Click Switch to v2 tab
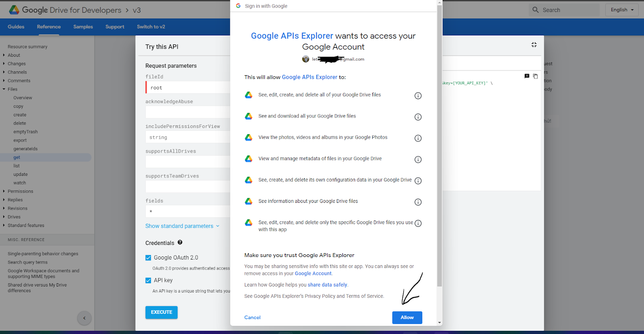The height and width of the screenshot is (334, 644). pos(151,27)
